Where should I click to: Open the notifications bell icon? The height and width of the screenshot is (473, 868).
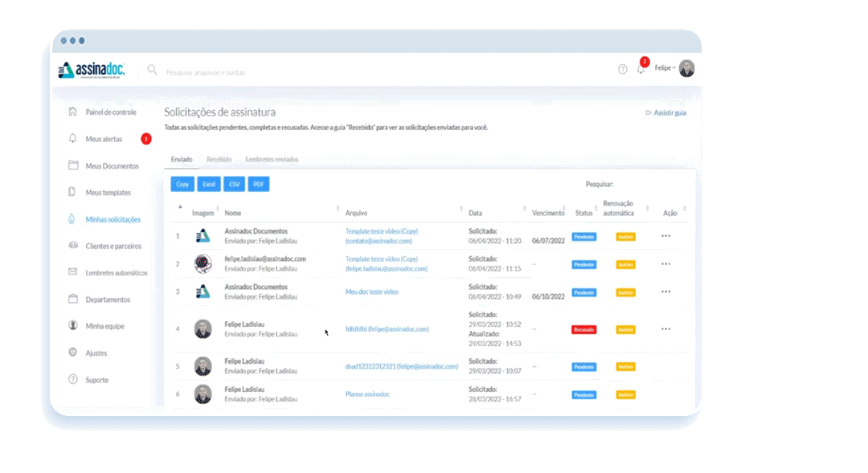coord(641,70)
